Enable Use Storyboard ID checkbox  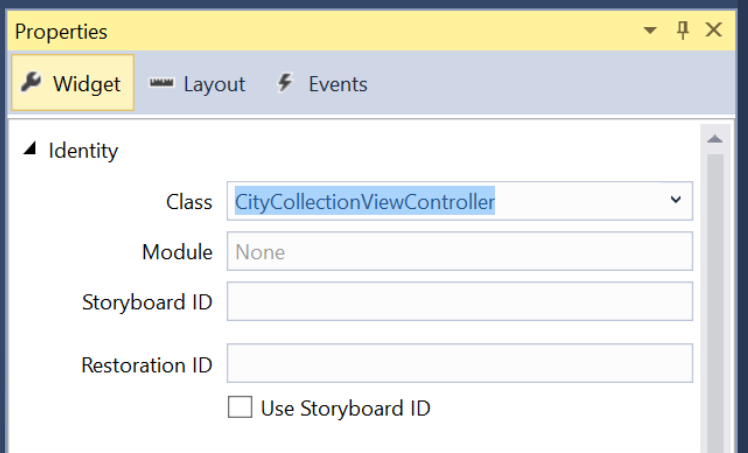240,408
